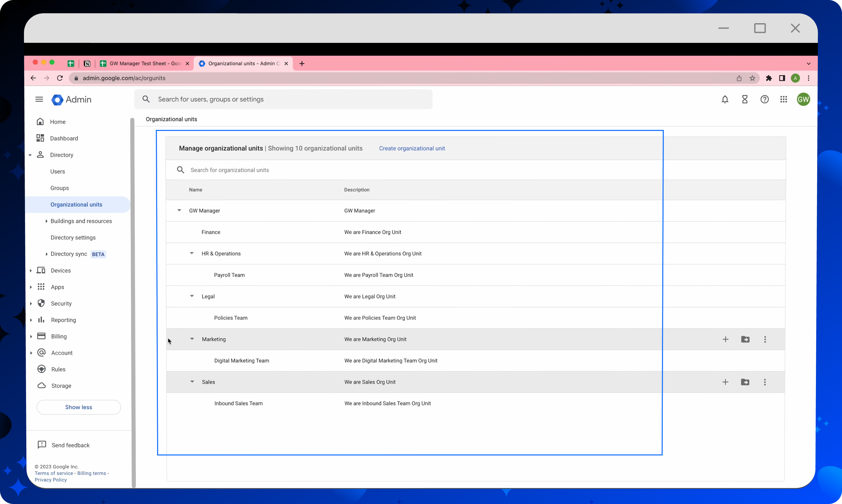
Task: Click the pinned Notion tab icon
Action: (x=87, y=64)
